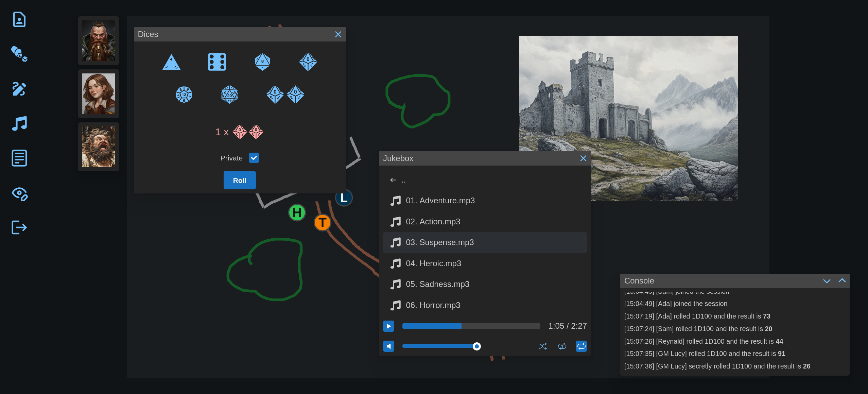The image size is (868, 394).
Task: Play the current track in the Jukebox
Action: (x=388, y=326)
